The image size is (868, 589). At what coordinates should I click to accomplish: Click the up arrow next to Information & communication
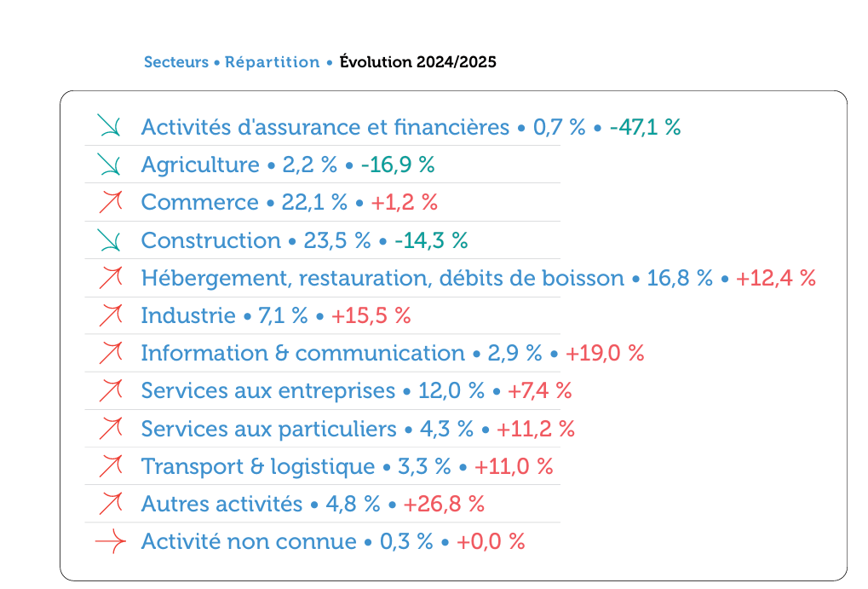pos(110,352)
